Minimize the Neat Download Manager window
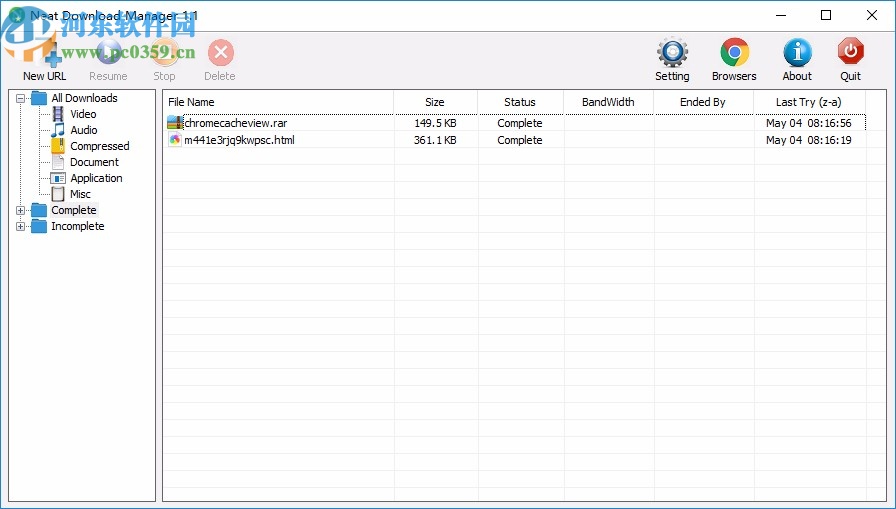The width and height of the screenshot is (896, 509). [781, 15]
